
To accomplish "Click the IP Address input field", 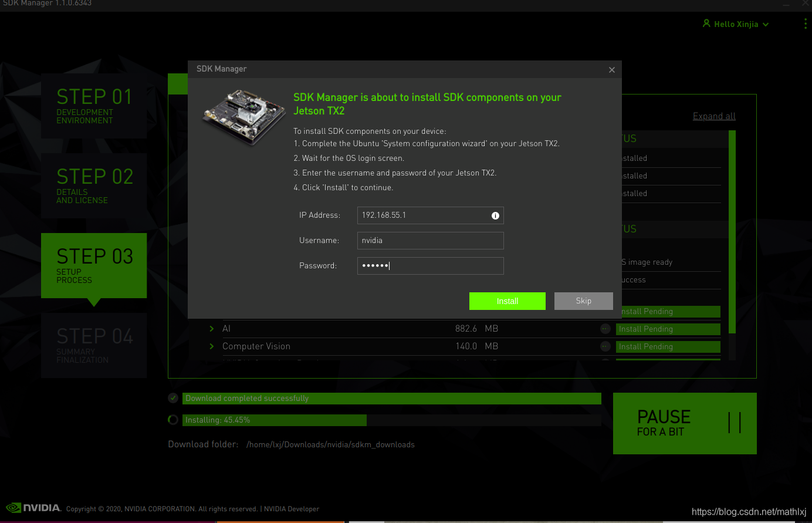I will pos(430,215).
